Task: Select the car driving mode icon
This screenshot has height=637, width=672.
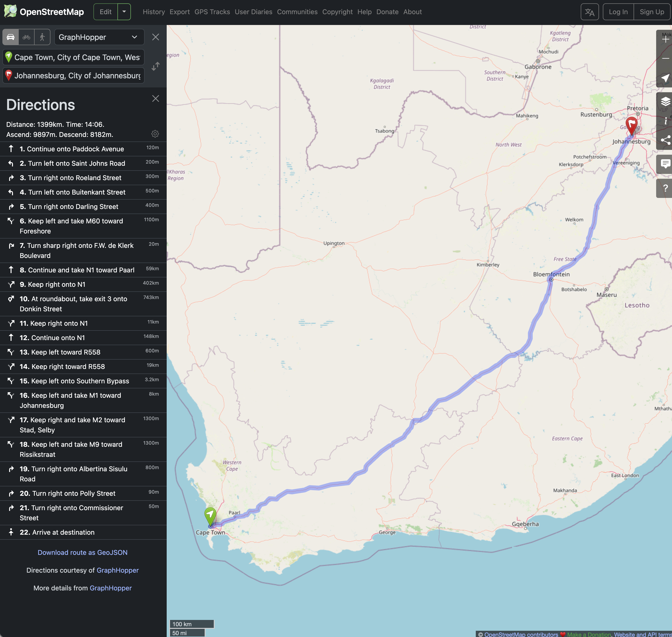Action: click(x=11, y=37)
